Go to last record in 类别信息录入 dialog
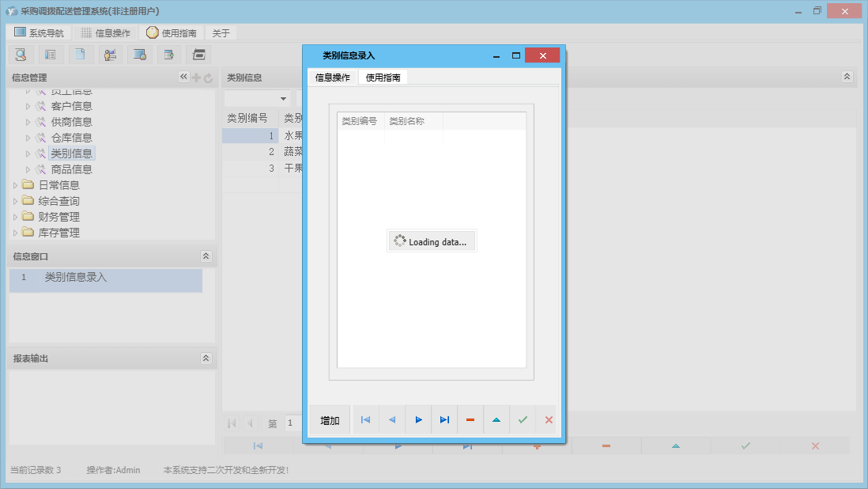 [444, 420]
